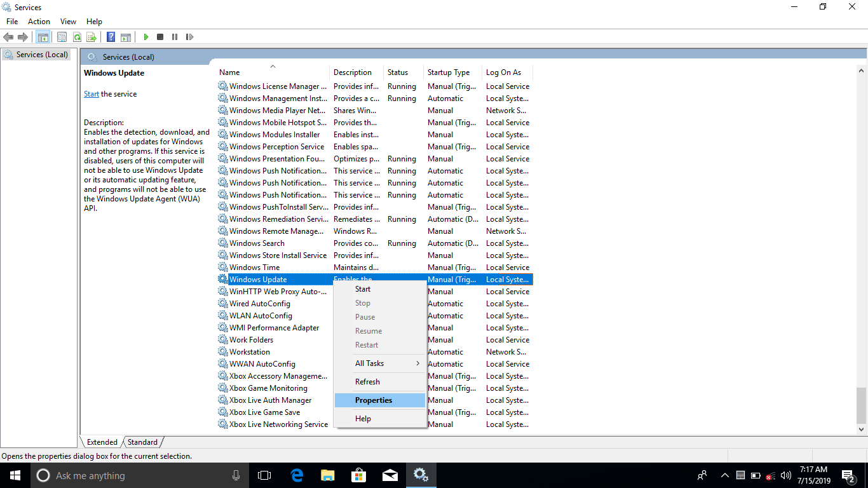Click the Back arrow toolbar icon
This screenshot has height=488, width=868.
coord(8,37)
